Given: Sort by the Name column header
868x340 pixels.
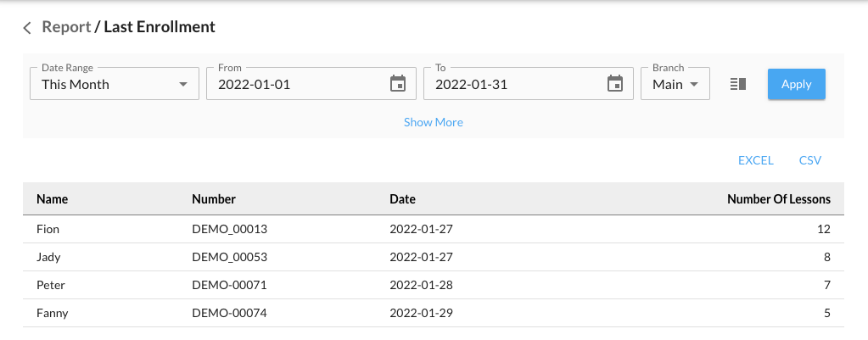Looking at the screenshot, I should (52, 199).
